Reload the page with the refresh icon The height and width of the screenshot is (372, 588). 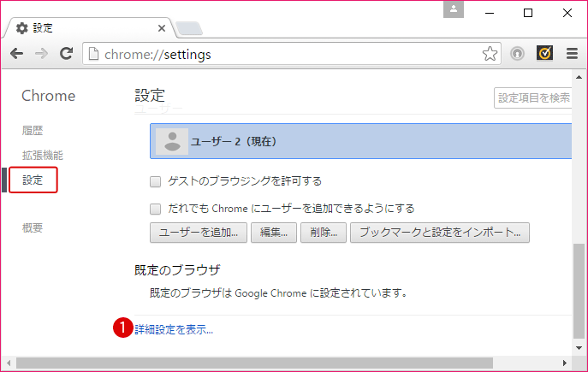[65, 54]
